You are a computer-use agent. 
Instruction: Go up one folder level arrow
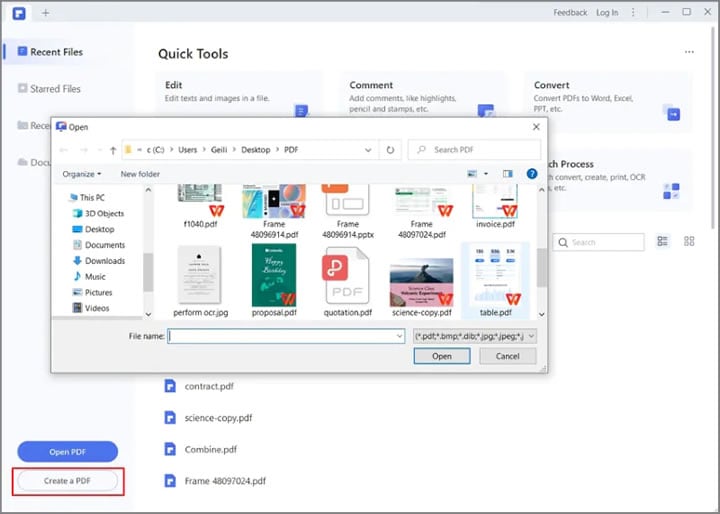tap(113, 150)
